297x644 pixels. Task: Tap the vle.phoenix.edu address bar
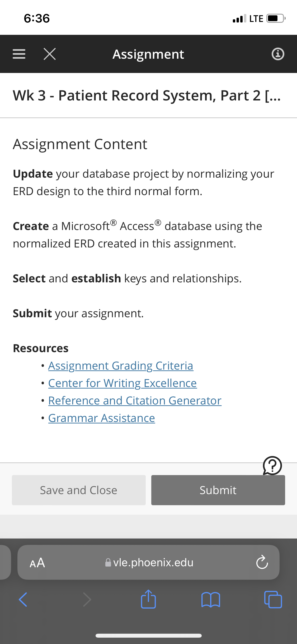tap(148, 562)
